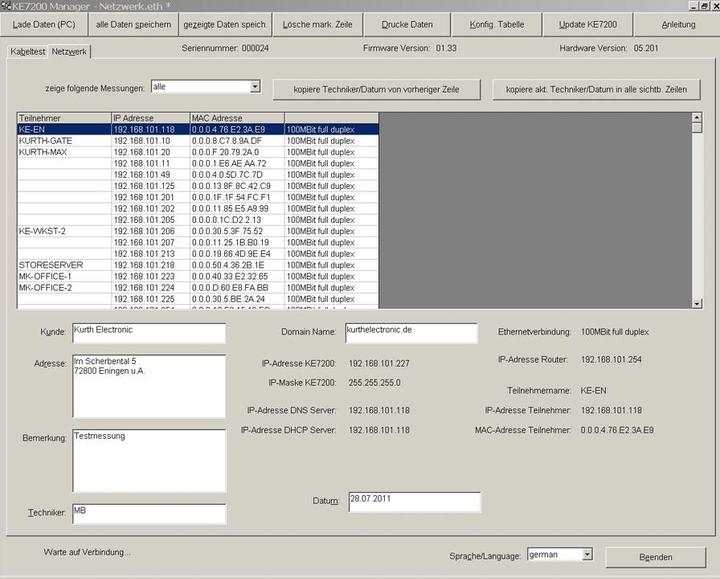Click 'kopiere Techniker/Datum von vorheriger Zeile'
Screen dimensions: 720x579
[377, 90]
